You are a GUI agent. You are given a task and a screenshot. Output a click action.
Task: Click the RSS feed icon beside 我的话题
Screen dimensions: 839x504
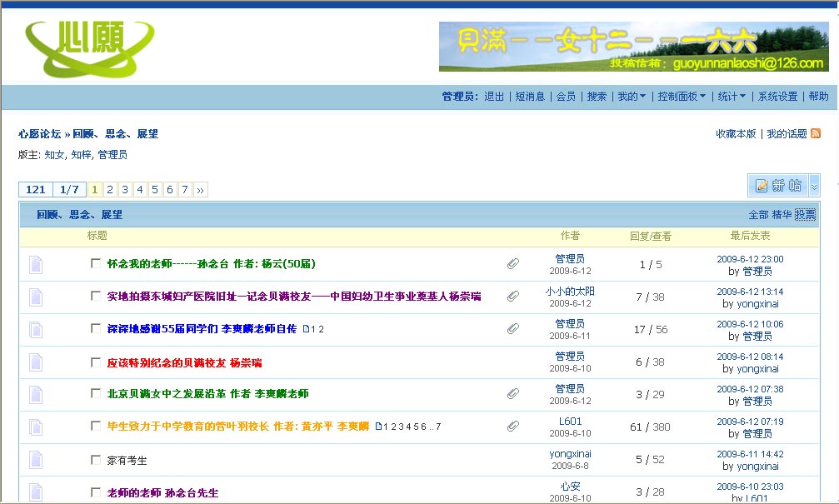pos(816,133)
